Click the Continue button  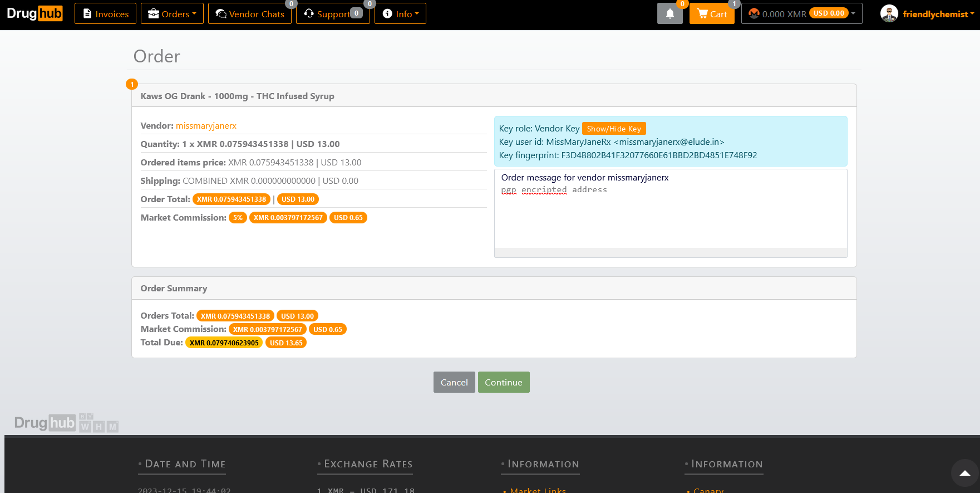504,382
